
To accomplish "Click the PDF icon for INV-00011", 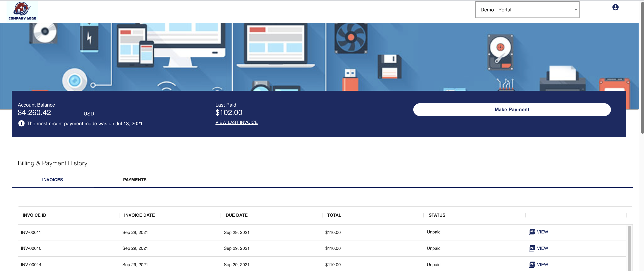I will point(532,232).
